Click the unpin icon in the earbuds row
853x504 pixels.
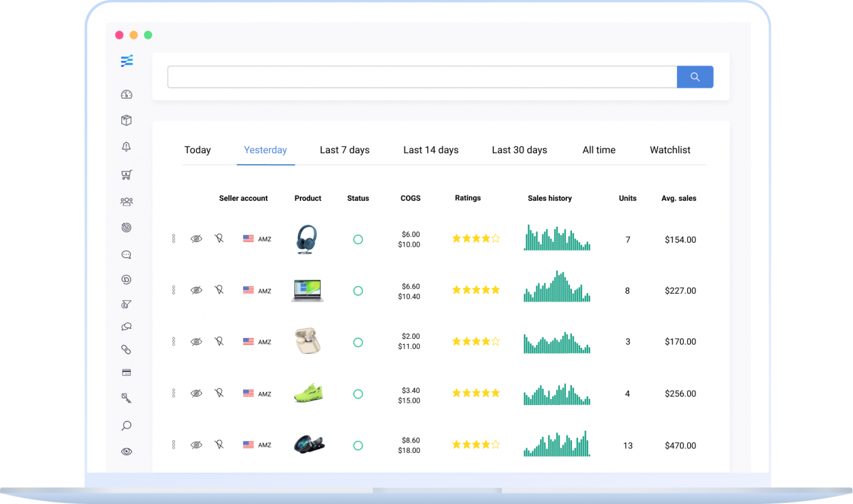219,341
